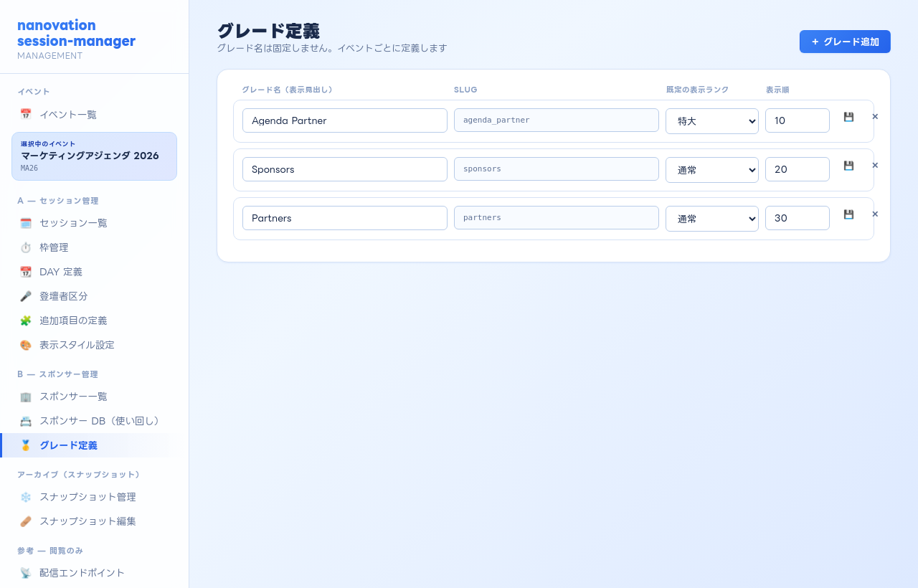918x588 pixels.
Task: Delete the Partners grade row
Action: [875, 214]
